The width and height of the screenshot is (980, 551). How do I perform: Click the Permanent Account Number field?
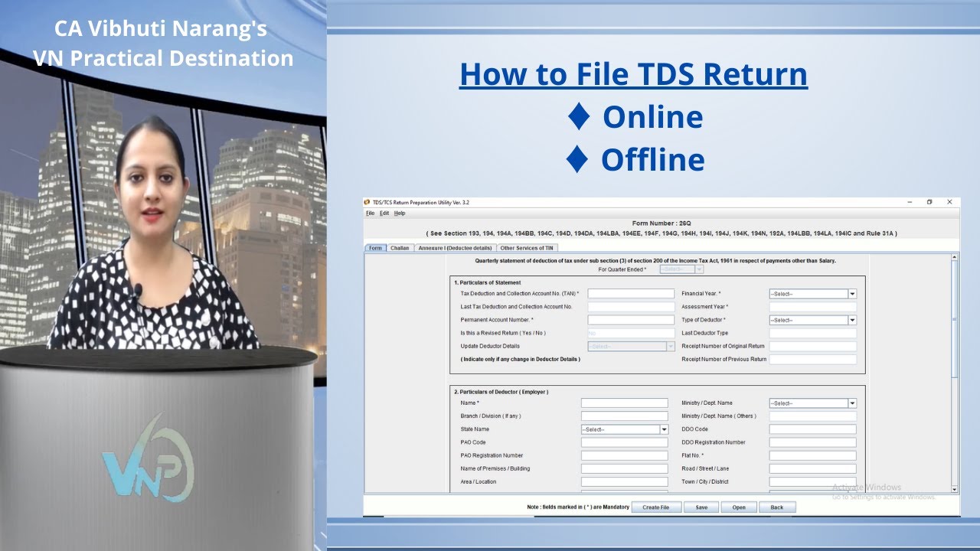631,320
